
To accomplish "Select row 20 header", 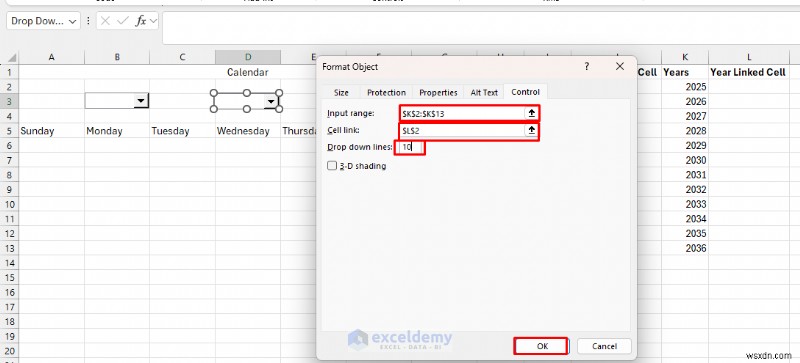I will 9,351.
